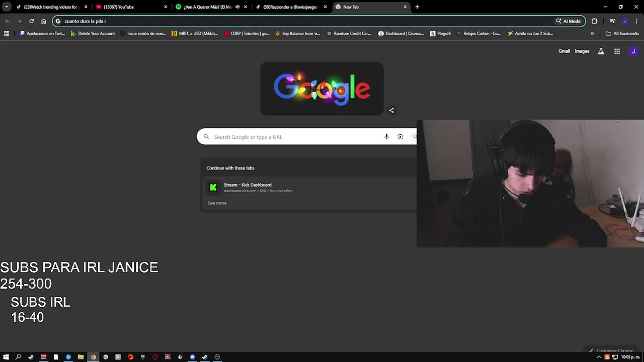The height and width of the screenshot is (362, 644).
Task: Open Chrome three-dot menu
Action: (636, 21)
